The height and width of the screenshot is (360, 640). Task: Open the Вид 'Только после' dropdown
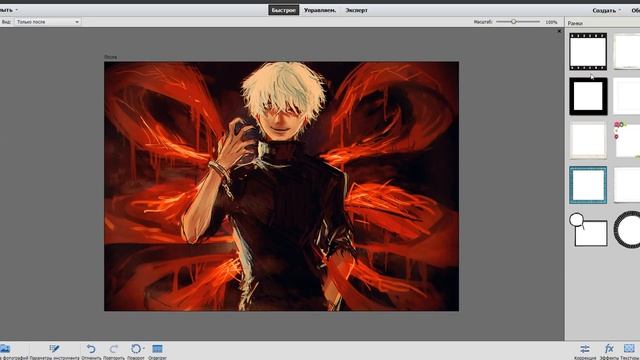click(48, 22)
